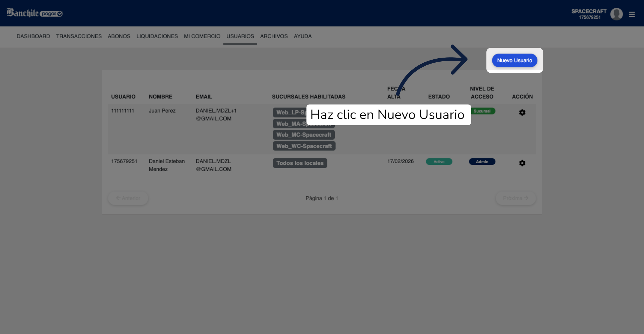Screen dimensions: 644x334
Task: Click the Página 1 de 1 label
Action: (x=322, y=198)
